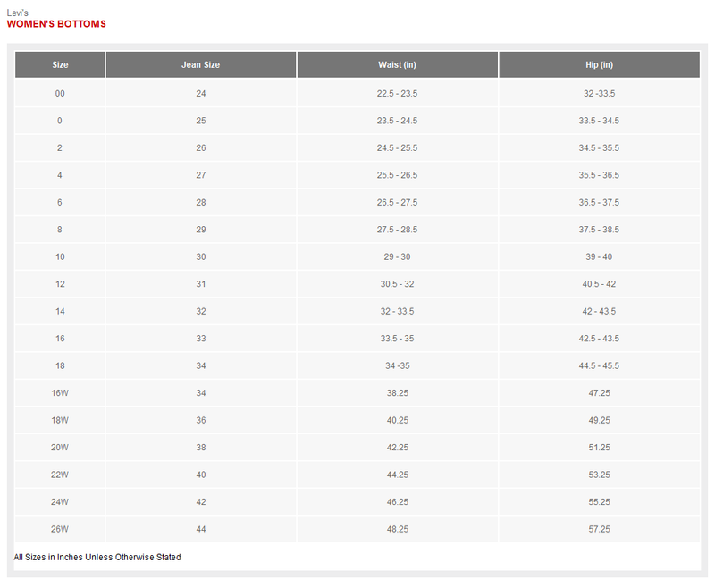The image size is (715, 588).
Task: Select waist value 23.5 - 24.5
Action: (x=397, y=121)
